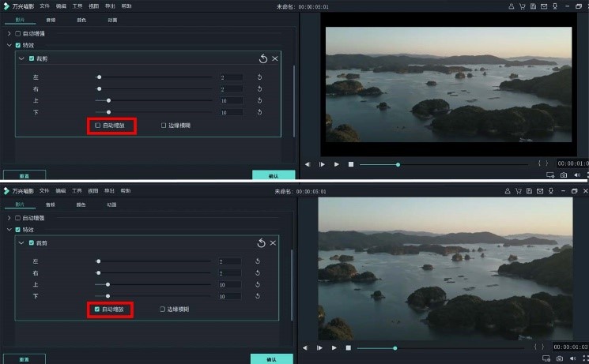Screen dimensions: 589x364
Task: Reset the 下 crop value, upper window
Action: (259, 112)
